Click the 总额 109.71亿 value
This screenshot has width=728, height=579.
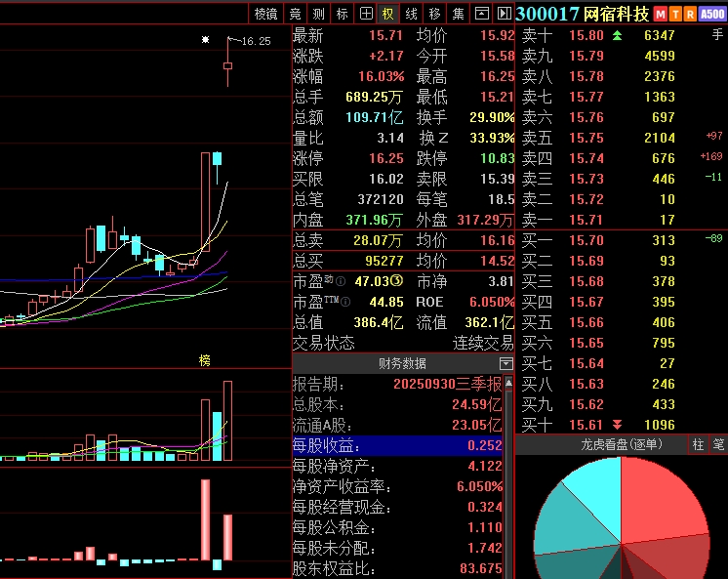[374, 117]
